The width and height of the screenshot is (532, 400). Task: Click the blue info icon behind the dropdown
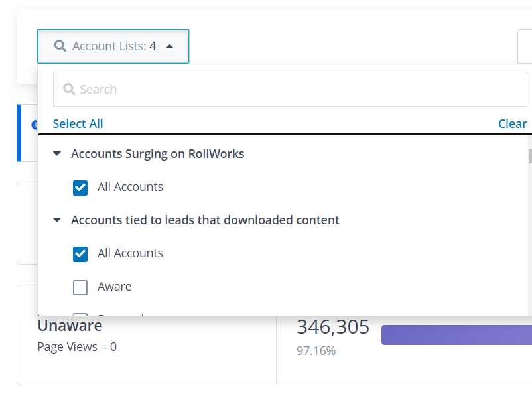point(34,125)
